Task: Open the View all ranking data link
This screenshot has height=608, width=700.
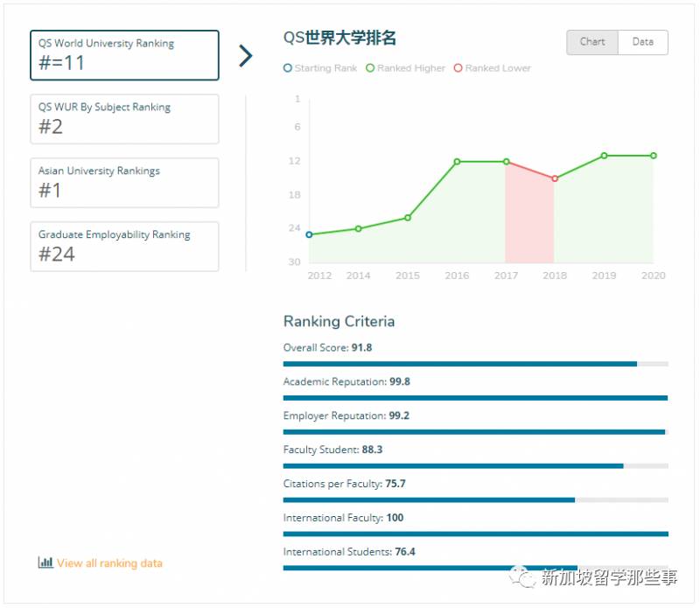Action: click(109, 563)
